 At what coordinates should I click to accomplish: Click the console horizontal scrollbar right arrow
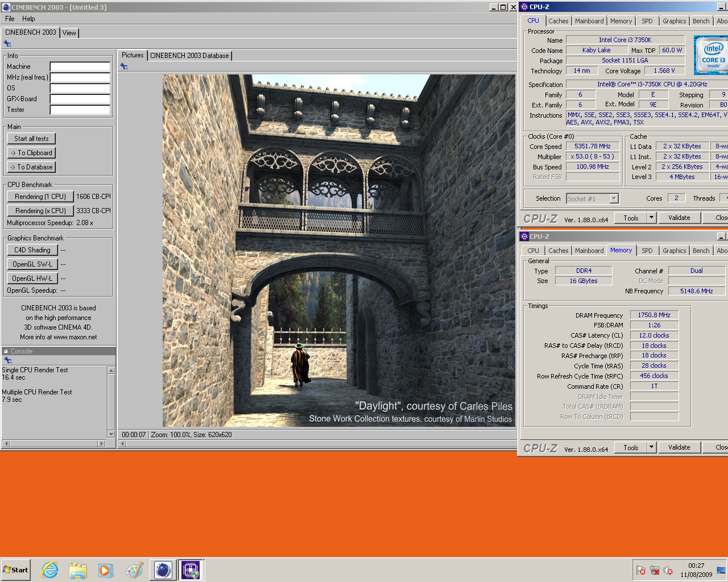coord(102,443)
